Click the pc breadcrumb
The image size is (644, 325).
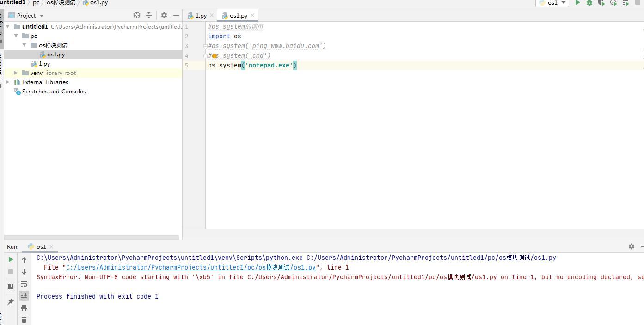(x=36, y=2)
